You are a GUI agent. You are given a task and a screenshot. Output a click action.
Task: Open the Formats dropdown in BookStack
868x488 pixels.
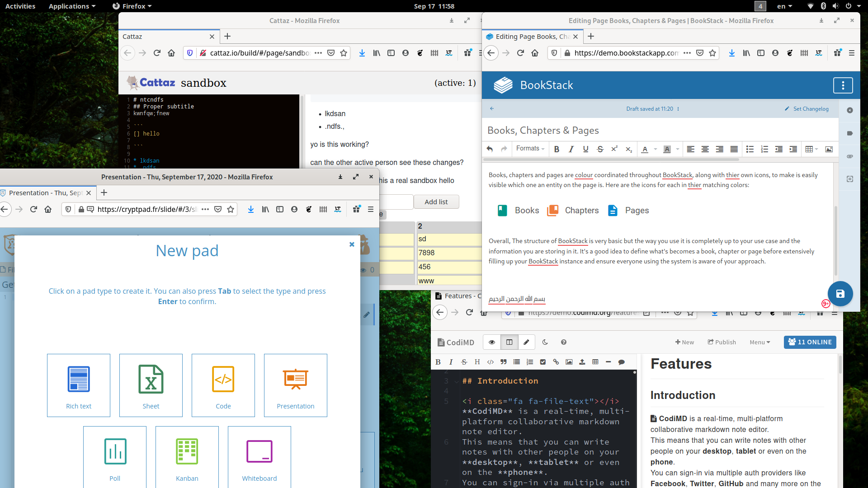(528, 149)
